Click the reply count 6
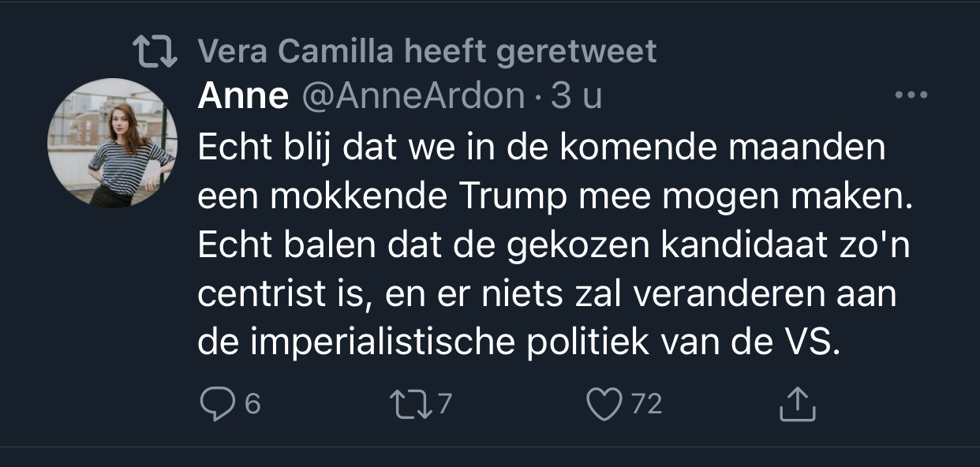 [252, 405]
